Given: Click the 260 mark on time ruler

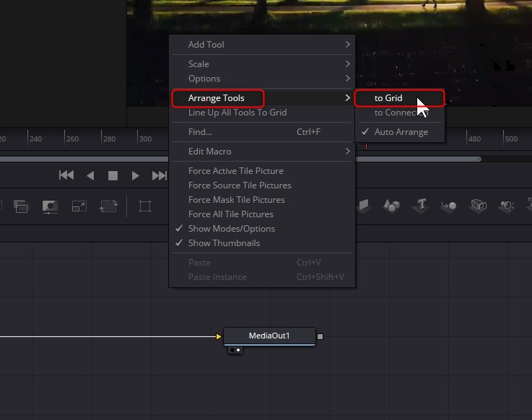Looking at the screenshot, I should 72,139.
